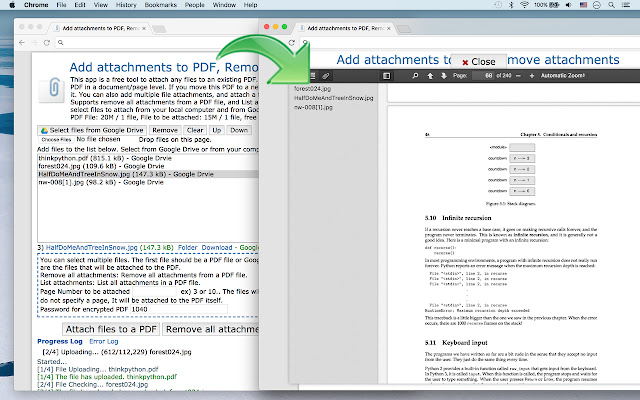Click the paperclip app logo icon
Image resolution: width=640 pixels, height=400 pixels.
coord(53,89)
